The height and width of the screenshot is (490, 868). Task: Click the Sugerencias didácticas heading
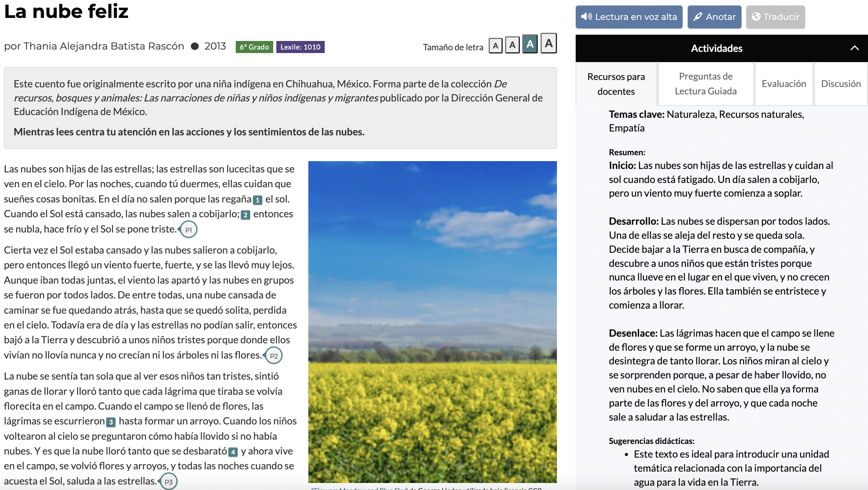pos(651,441)
